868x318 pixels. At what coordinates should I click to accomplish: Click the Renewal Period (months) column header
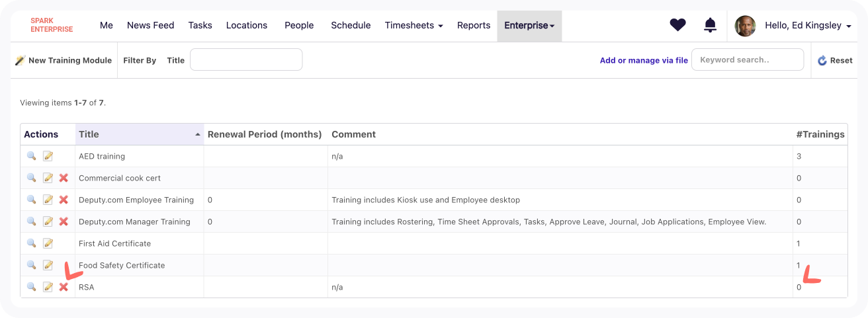(265, 134)
